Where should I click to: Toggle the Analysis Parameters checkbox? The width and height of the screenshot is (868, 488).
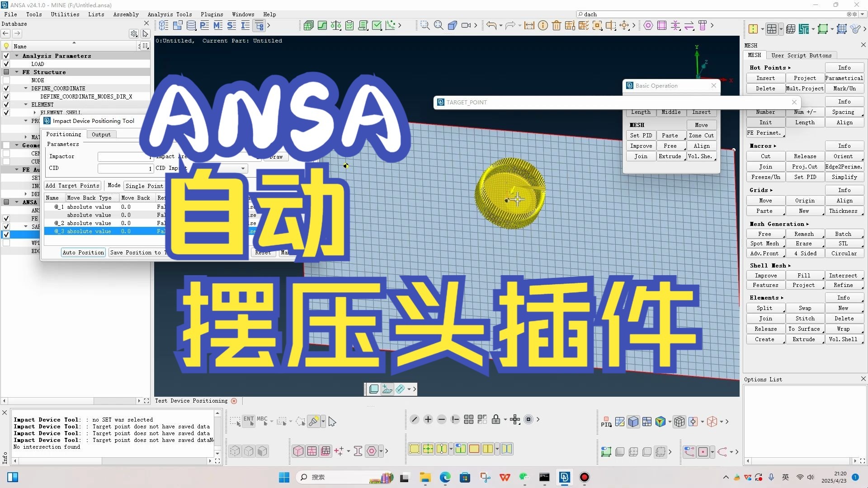pos(6,56)
